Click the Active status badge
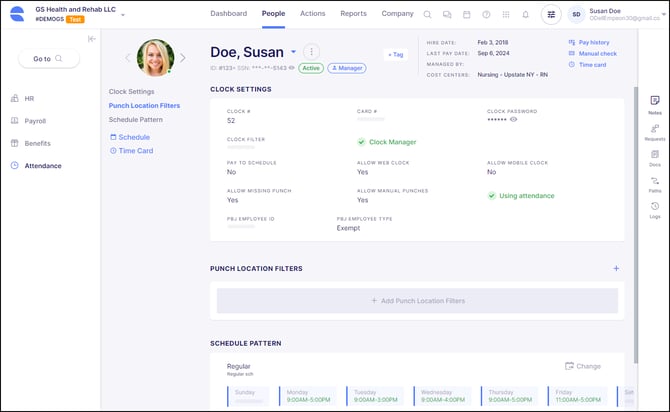This screenshot has width=670, height=412. click(x=311, y=68)
